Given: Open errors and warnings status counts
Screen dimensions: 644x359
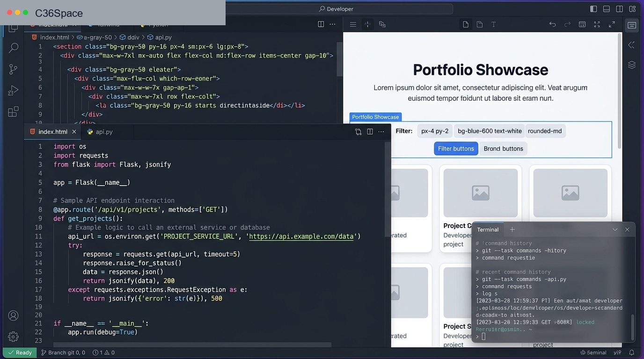Looking at the screenshot, I should click(103, 352).
